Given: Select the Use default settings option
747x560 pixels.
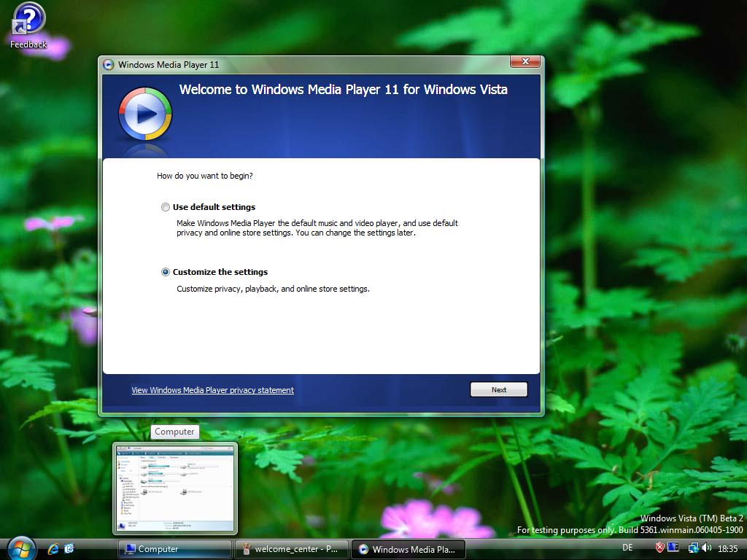Looking at the screenshot, I should point(166,207).
